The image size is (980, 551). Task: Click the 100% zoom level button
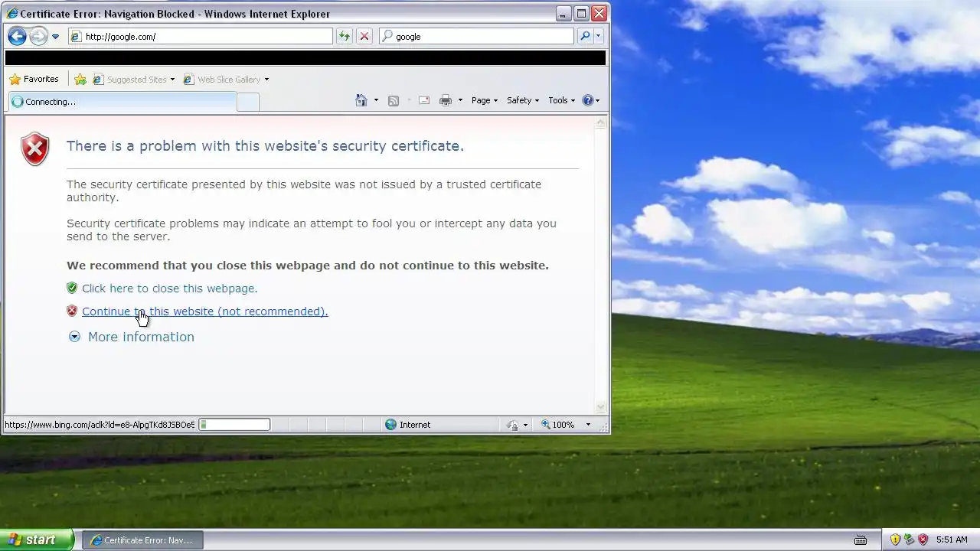coord(558,425)
